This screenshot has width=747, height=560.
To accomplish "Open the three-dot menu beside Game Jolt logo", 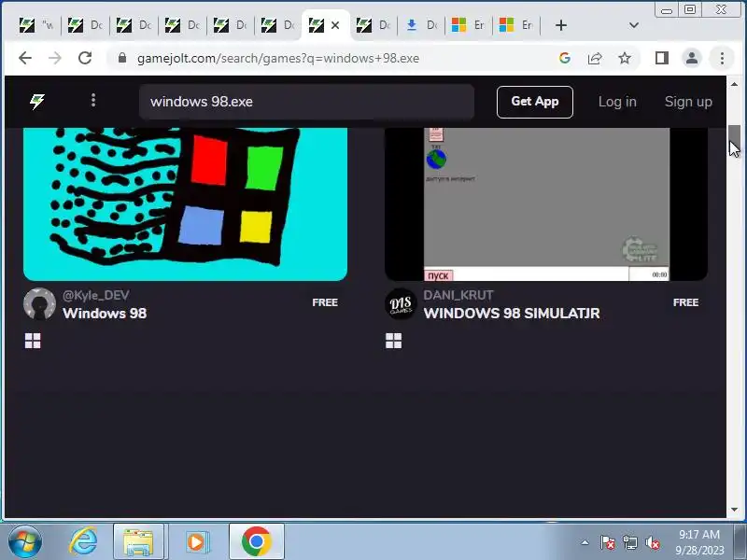I will click(x=93, y=100).
